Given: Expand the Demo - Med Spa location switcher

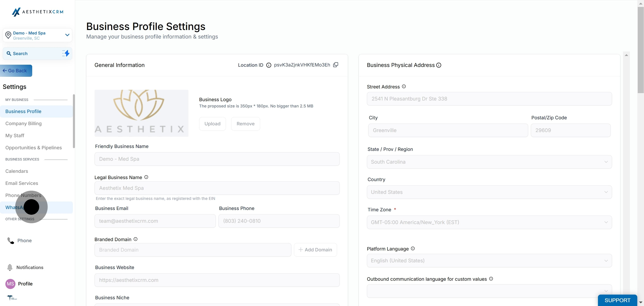Looking at the screenshot, I should point(38,35).
